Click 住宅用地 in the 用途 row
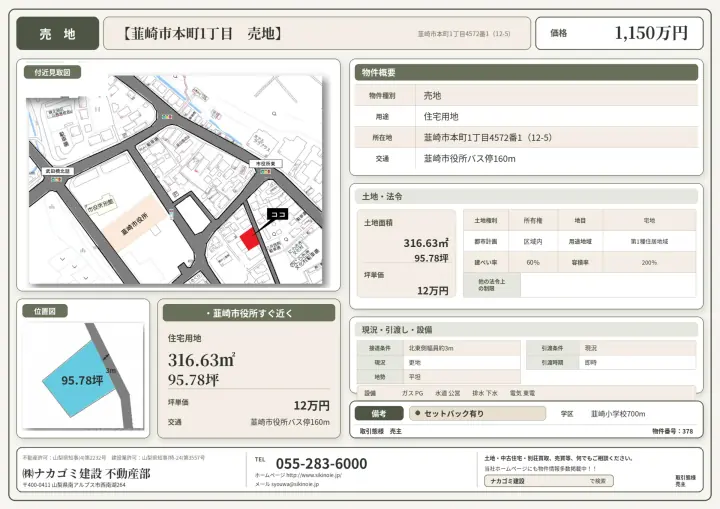This screenshot has height=509, width=720. point(441,117)
